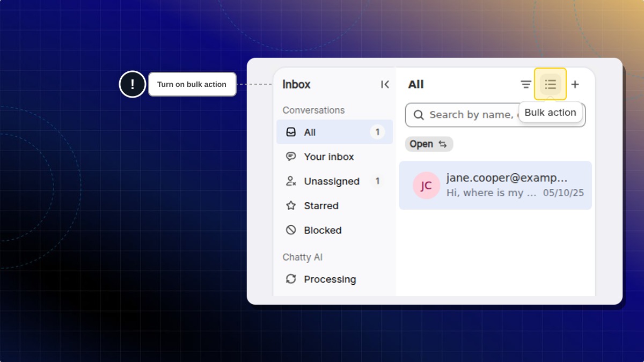Click the JC avatar of jane.cooper
The image size is (644, 362).
click(x=426, y=186)
